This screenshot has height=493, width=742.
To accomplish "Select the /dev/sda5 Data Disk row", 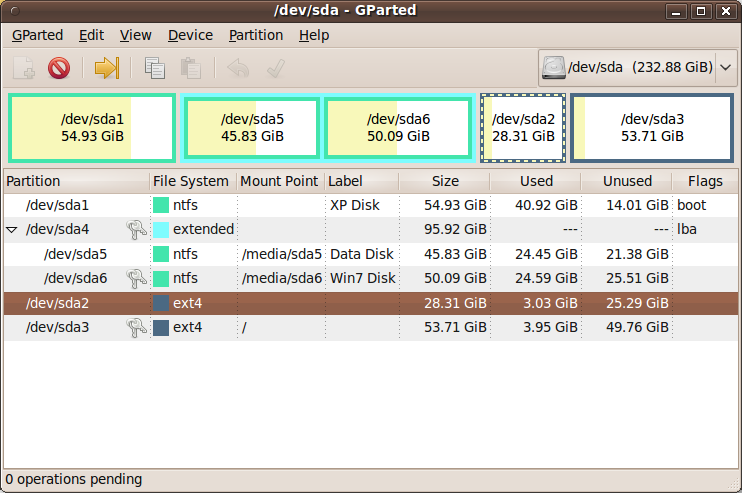I will (371, 254).
